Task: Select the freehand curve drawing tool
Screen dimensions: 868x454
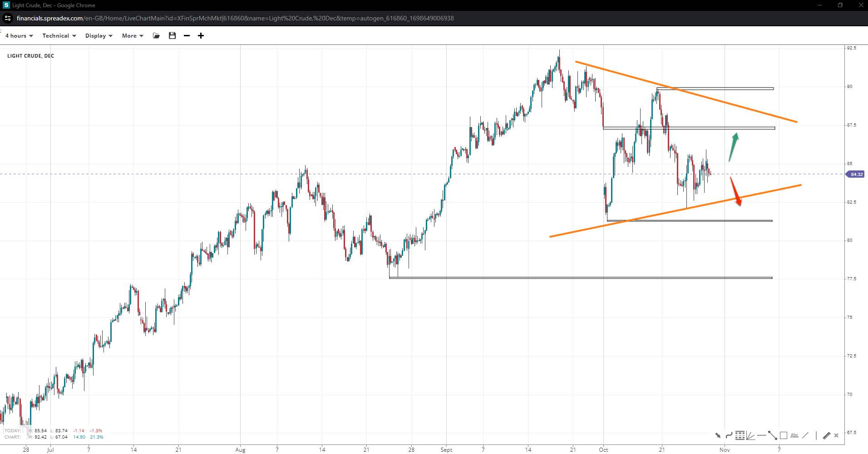Action: (729, 435)
